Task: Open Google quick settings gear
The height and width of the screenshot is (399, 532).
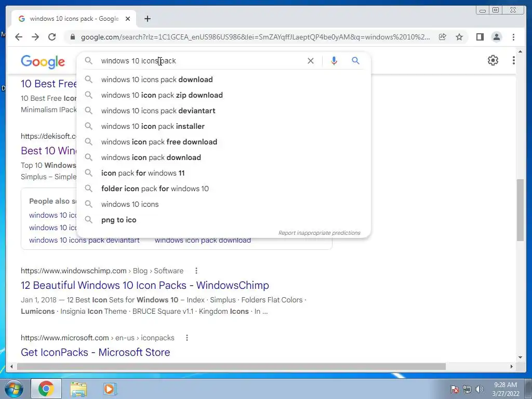Action: click(x=493, y=60)
